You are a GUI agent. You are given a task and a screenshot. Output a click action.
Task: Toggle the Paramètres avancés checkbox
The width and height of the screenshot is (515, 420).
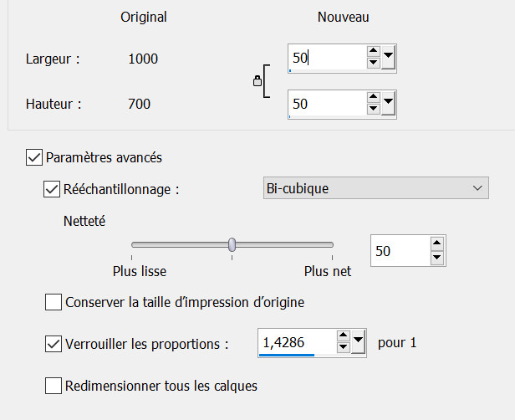[x=34, y=156]
